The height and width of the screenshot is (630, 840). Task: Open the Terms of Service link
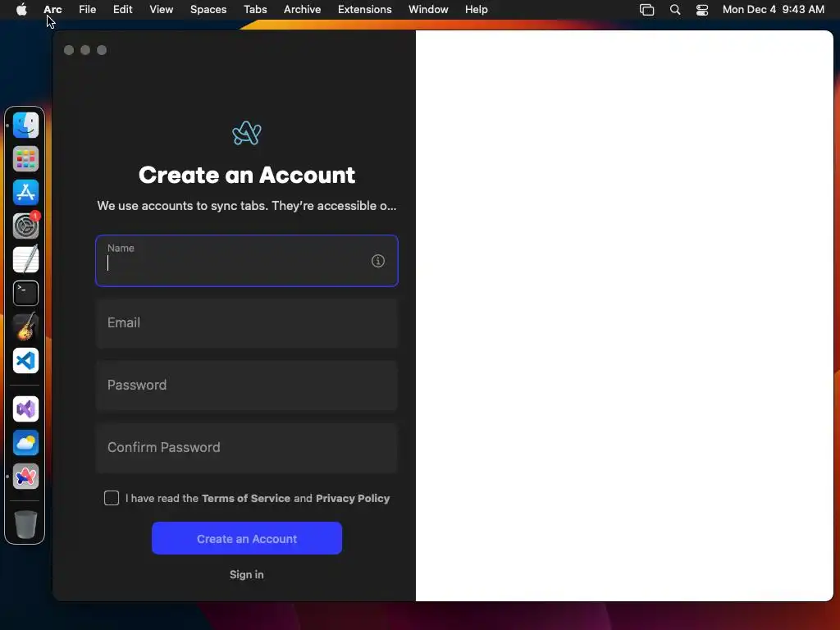246,498
